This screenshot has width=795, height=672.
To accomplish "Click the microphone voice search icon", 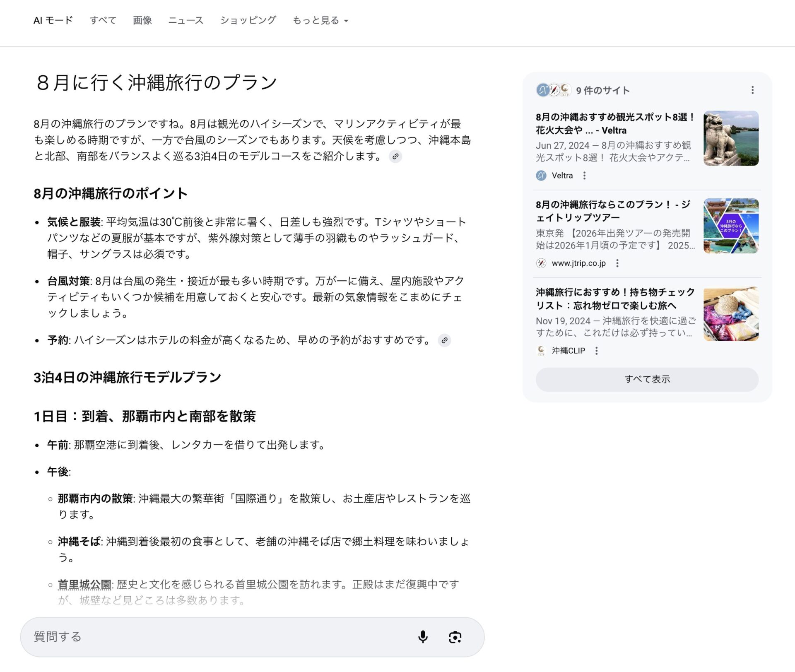I will 423,637.
